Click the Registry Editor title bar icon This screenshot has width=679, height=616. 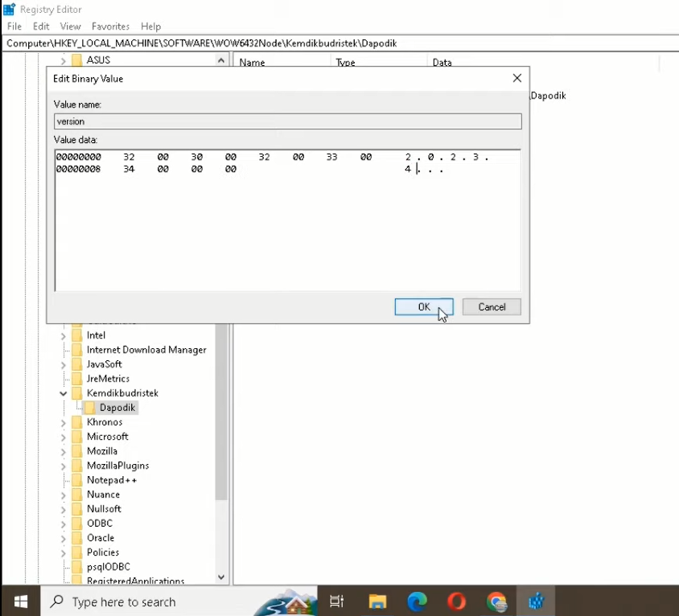click(9, 9)
